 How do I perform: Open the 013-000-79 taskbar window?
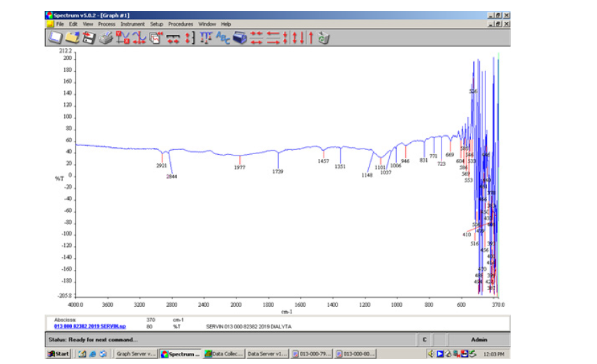coord(312,354)
